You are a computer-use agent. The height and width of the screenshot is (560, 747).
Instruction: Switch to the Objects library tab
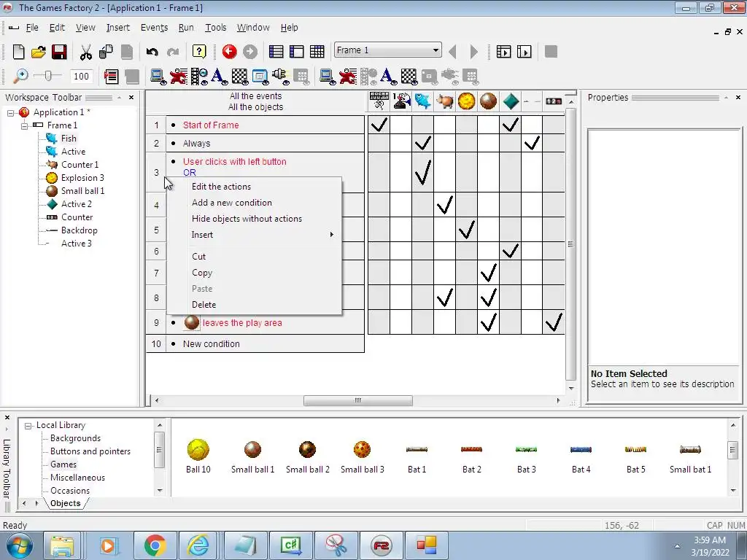65,503
